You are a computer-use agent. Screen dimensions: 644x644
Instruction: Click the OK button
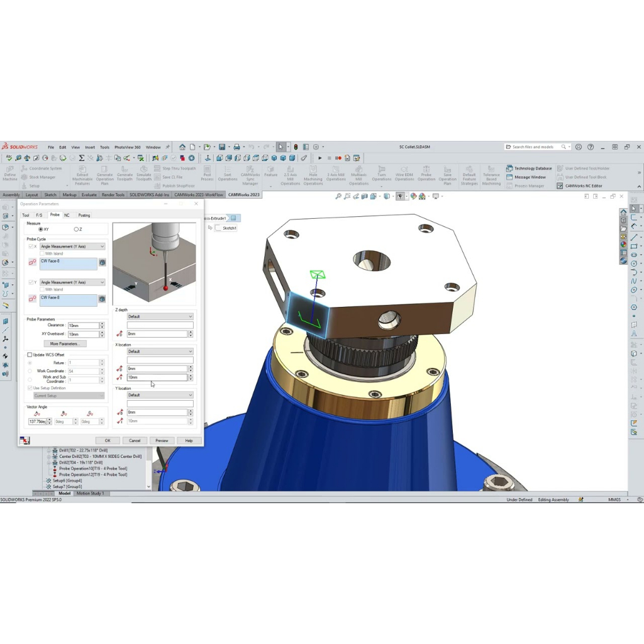tap(108, 441)
